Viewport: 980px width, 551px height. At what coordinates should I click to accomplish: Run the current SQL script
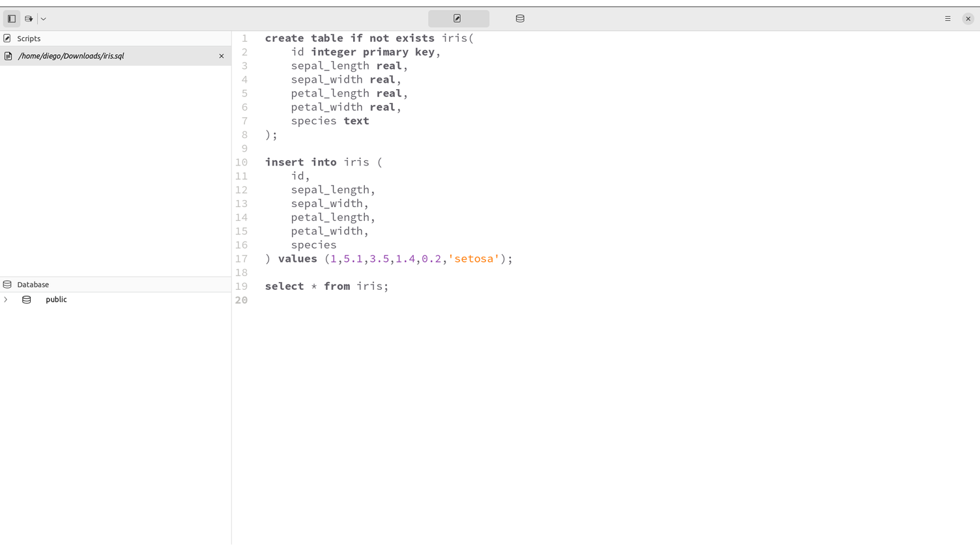(29, 18)
